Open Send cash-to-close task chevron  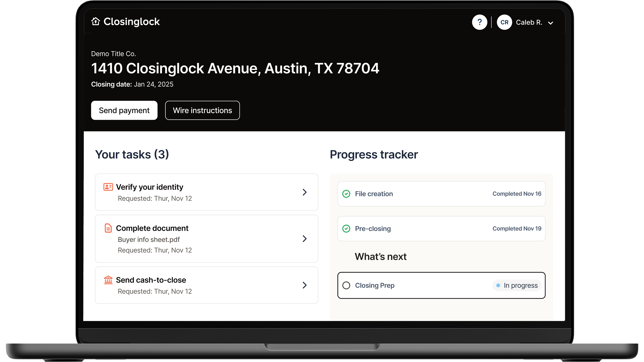pos(304,285)
